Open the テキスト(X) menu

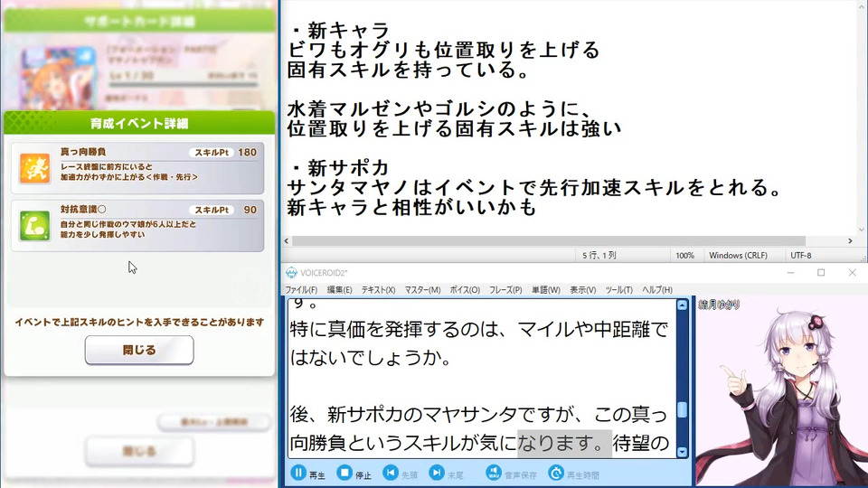click(x=378, y=290)
